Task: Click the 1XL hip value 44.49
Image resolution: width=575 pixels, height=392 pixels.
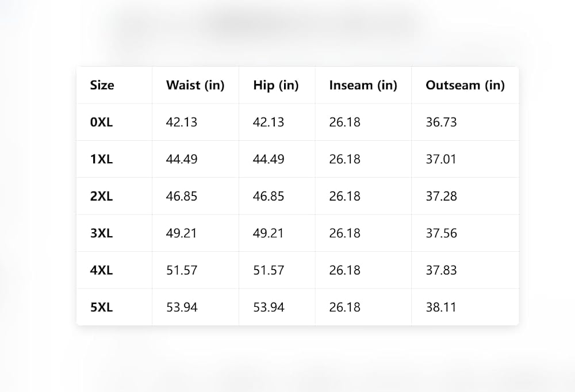Action: click(x=269, y=159)
